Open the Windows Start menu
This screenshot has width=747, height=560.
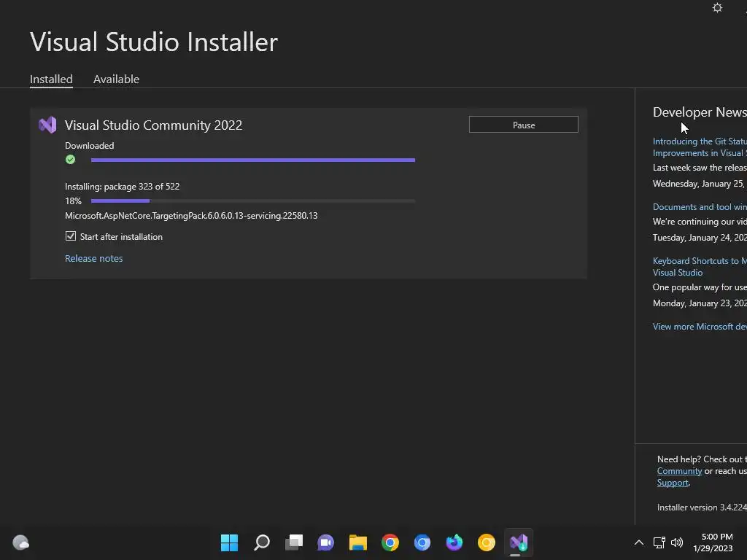[229, 542]
